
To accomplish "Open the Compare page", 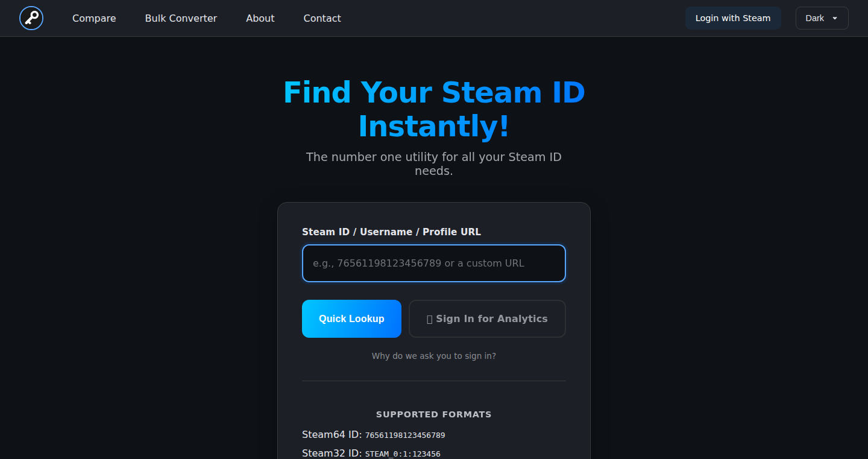I will [x=94, y=18].
